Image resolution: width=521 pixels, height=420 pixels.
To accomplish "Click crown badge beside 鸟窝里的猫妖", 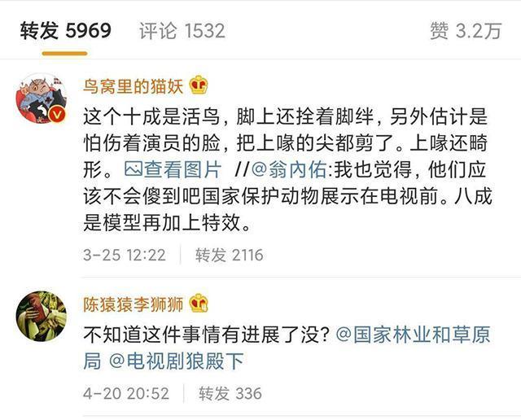I will (x=199, y=84).
